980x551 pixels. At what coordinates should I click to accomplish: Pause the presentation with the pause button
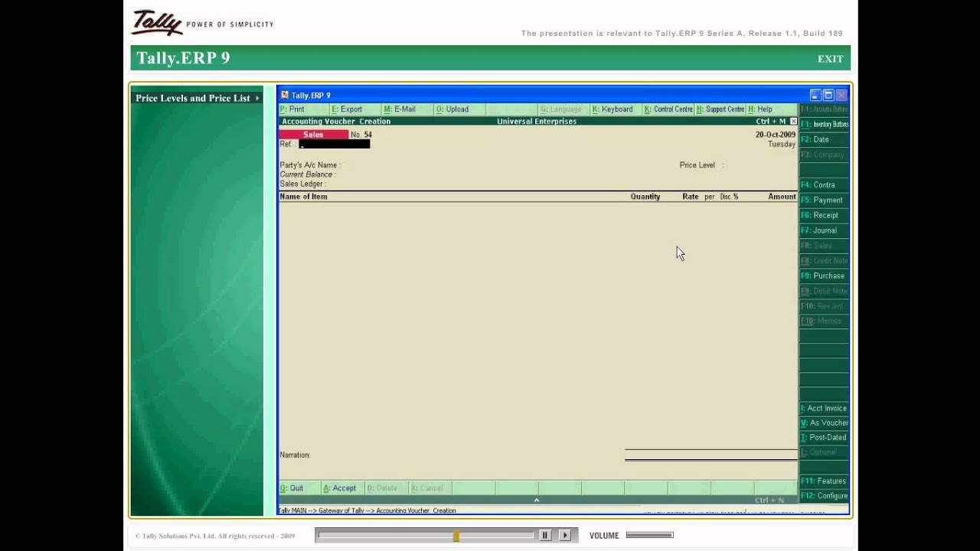(545, 536)
